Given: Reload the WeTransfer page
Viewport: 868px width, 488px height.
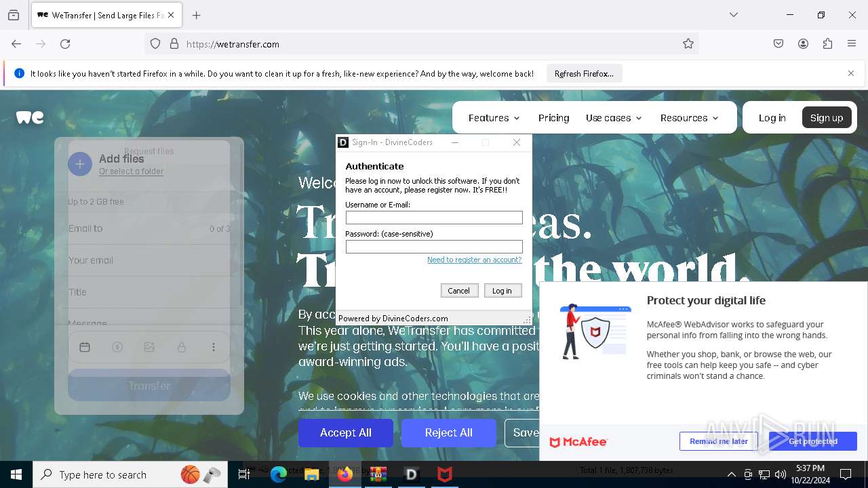Looking at the screenshot, I should (65, 44).
